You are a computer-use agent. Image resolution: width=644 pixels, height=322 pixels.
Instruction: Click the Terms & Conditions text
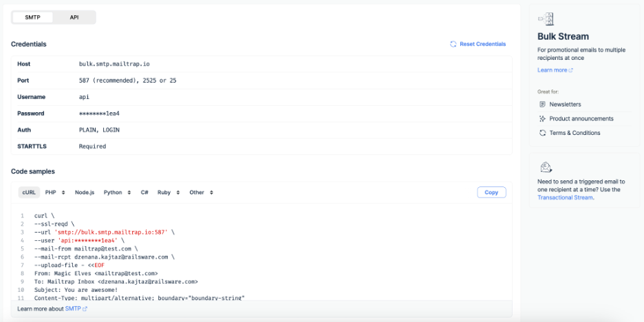pyautogui.click(x=575, y=133)
